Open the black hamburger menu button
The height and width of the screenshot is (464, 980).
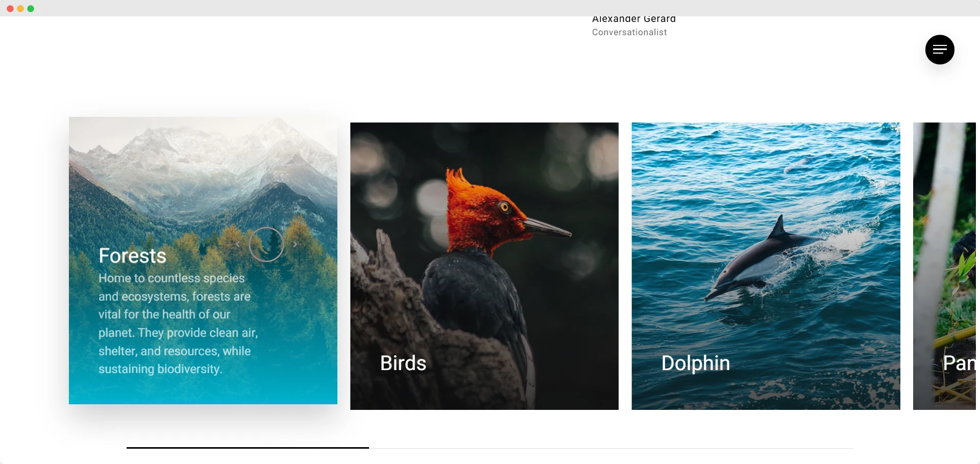pos(940,50)
